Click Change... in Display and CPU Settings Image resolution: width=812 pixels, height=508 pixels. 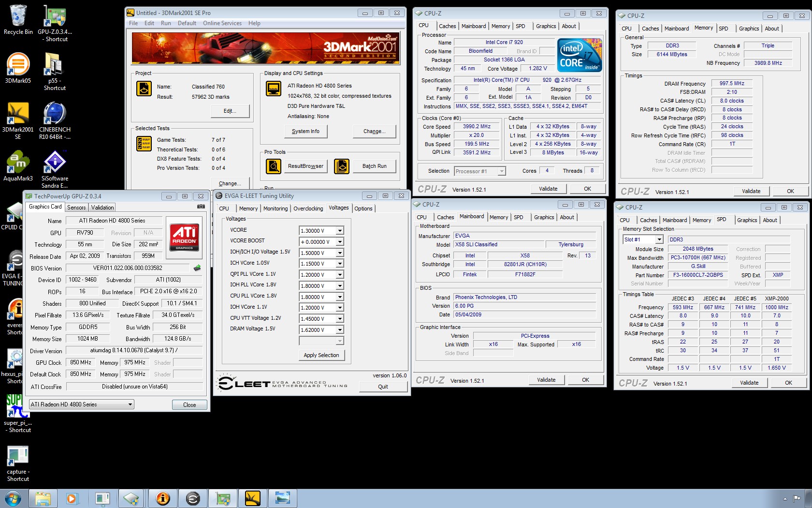375,131
